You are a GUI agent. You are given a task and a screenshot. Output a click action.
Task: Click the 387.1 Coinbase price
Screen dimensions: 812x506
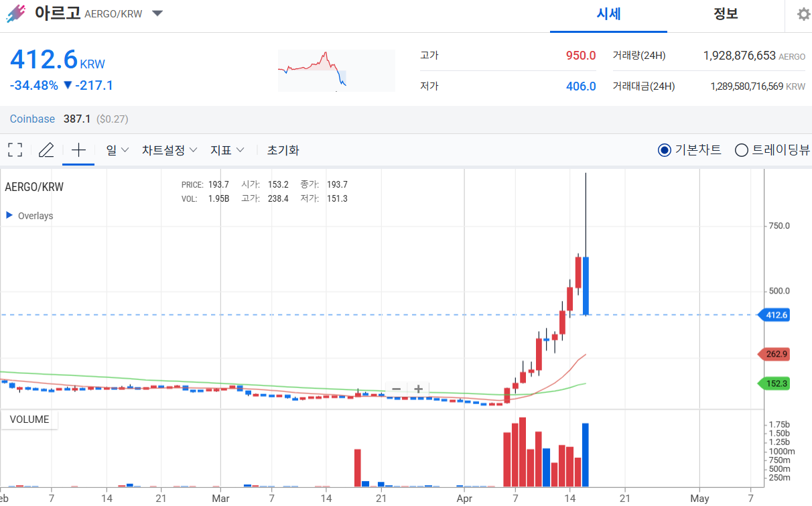pyautogui.click(x=77, y=119)
